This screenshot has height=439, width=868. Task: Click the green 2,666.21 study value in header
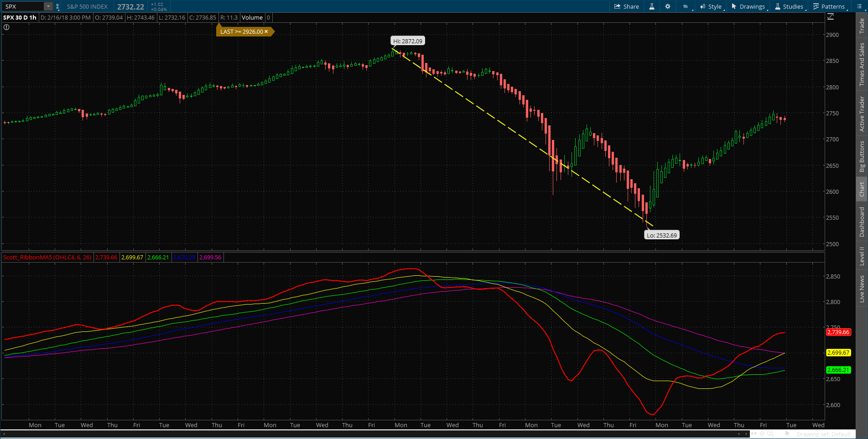point(158,258)
